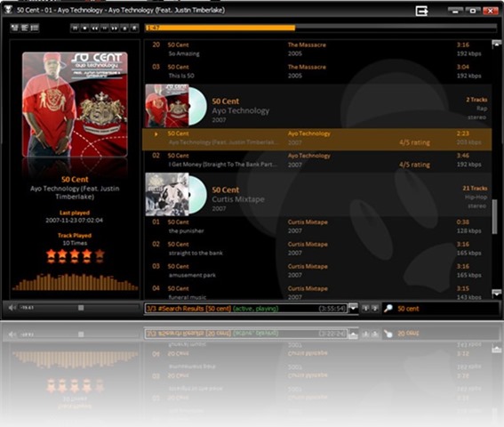Click the '10 Times' play count

[75, 243]
